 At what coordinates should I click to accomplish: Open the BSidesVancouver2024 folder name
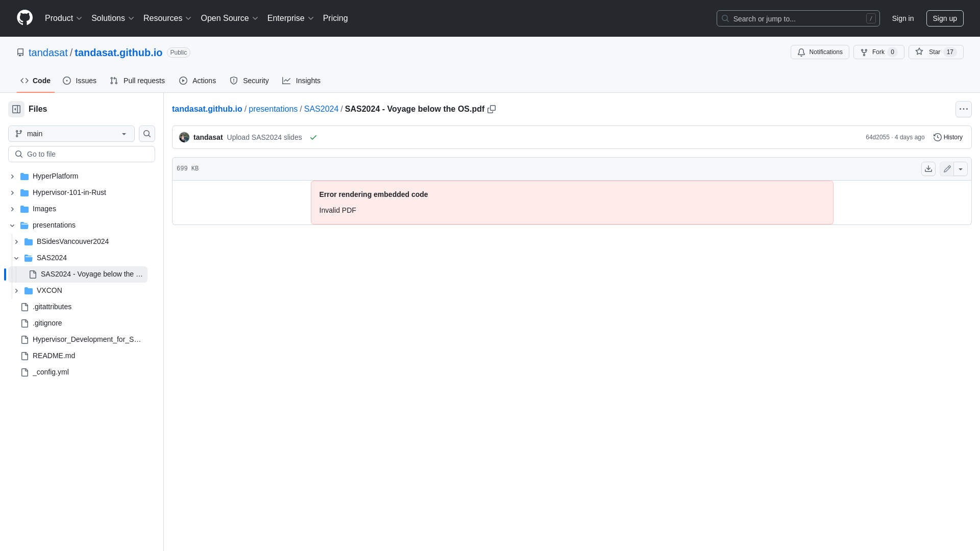[72, 242]
